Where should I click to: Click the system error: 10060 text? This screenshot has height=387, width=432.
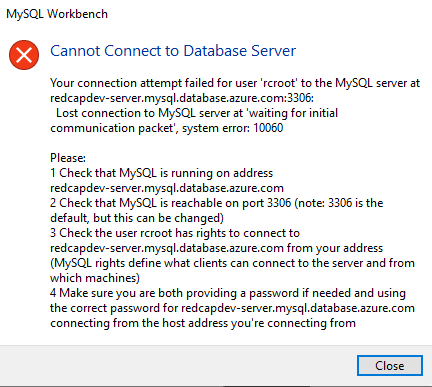[x=233, y=128]
